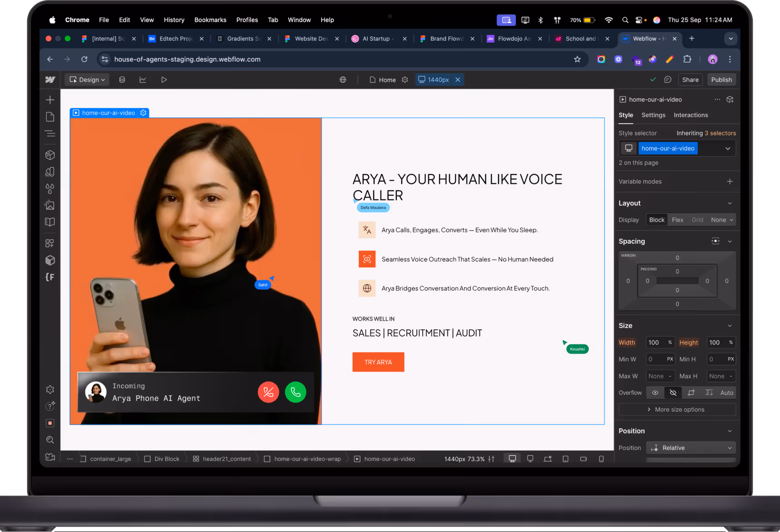This screenshot has width=780, height=532.
Task: Open the Assets panel
Action: click(x=50, y=205)
